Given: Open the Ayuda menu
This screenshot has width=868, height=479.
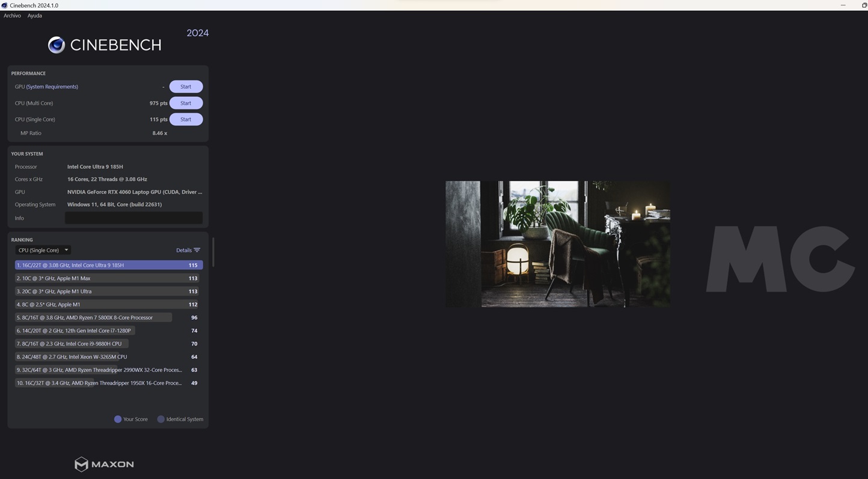Looking at the screenshot, I should click(34, 16).
